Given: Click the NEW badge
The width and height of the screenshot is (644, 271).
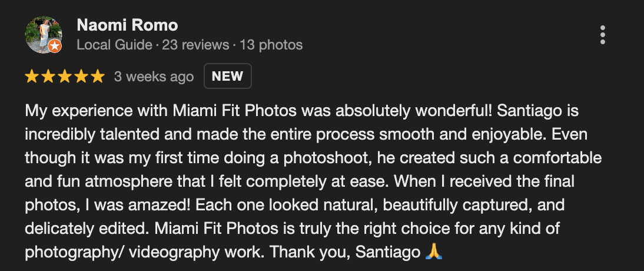Looking at the screenshot, I should 227,77.
